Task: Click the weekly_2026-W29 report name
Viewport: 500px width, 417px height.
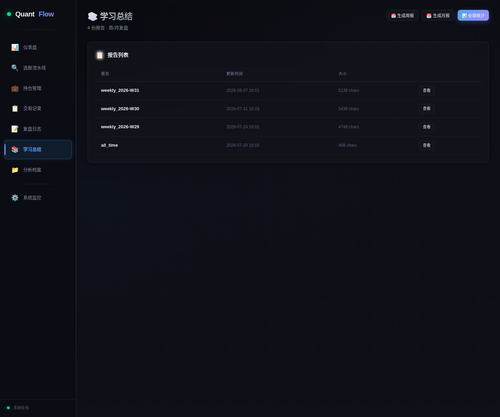Action: [x=120, y=127]
